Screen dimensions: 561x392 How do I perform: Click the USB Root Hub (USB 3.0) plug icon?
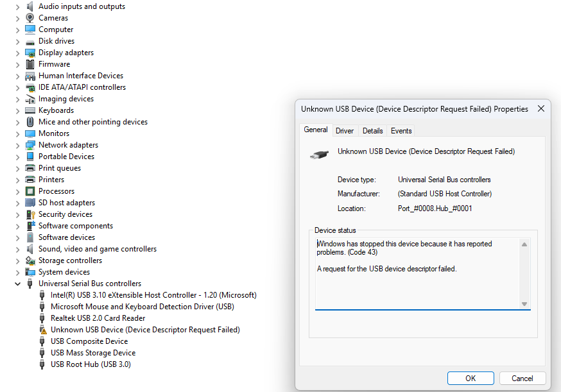pyautogui.click(x=42, y=364)
